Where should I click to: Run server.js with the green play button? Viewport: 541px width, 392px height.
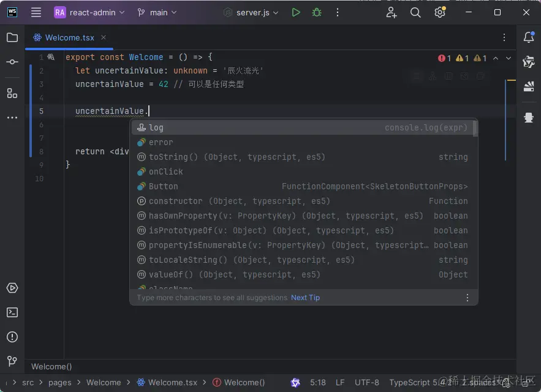click(296, 12)
